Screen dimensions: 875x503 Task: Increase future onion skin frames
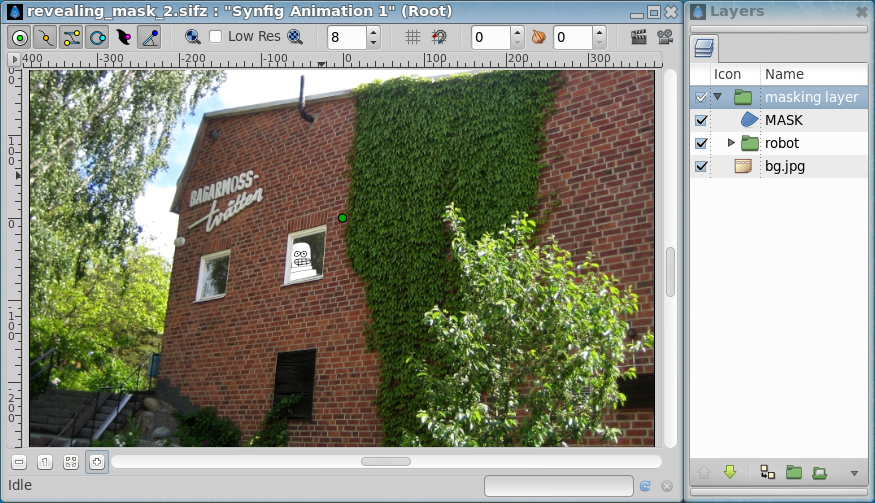(x=599, y=32)
